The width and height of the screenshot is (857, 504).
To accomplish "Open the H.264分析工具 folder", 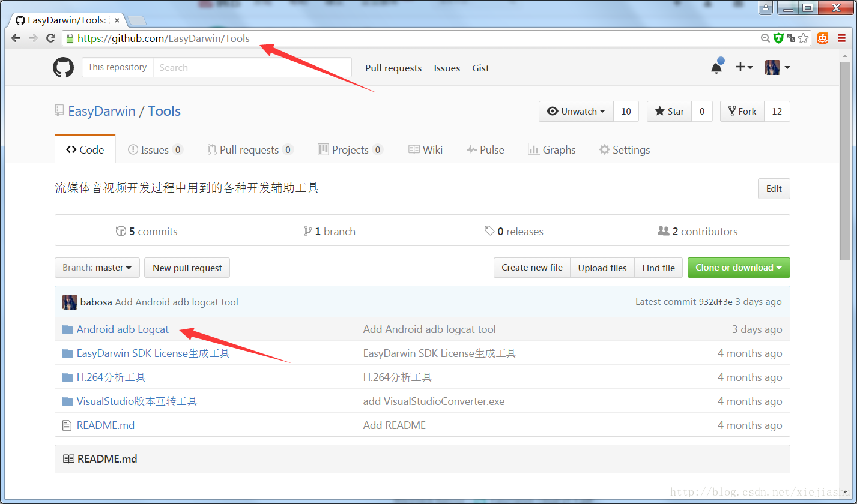I will [x=111, y=377].
